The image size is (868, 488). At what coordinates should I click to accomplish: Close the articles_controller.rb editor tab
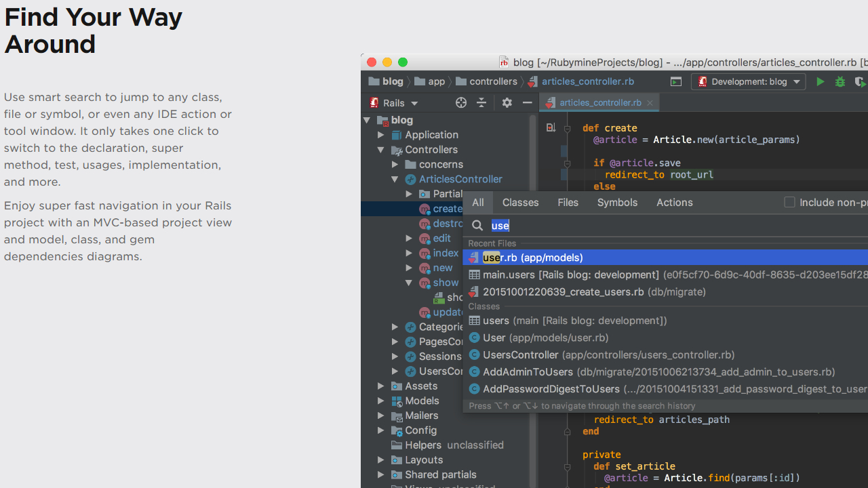[x=650, y=103]
